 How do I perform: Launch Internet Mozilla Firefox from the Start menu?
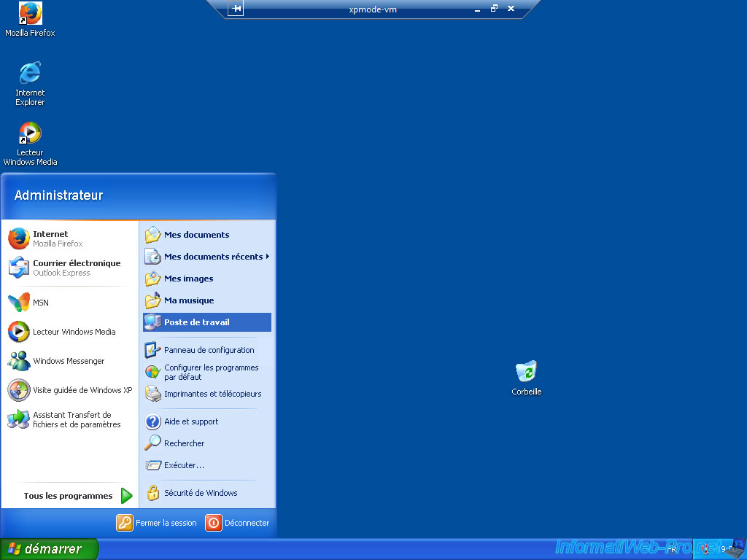coord(69,238)
